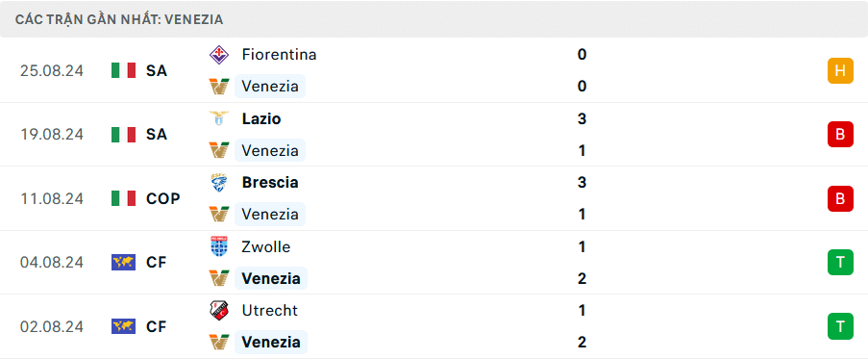Click the Brescia club crest icon
This screenshot has height=359, width=868.
(x=219, y=182)
